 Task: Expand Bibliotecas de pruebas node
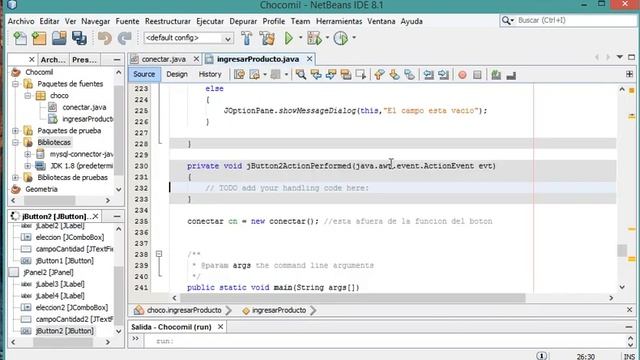15,178
